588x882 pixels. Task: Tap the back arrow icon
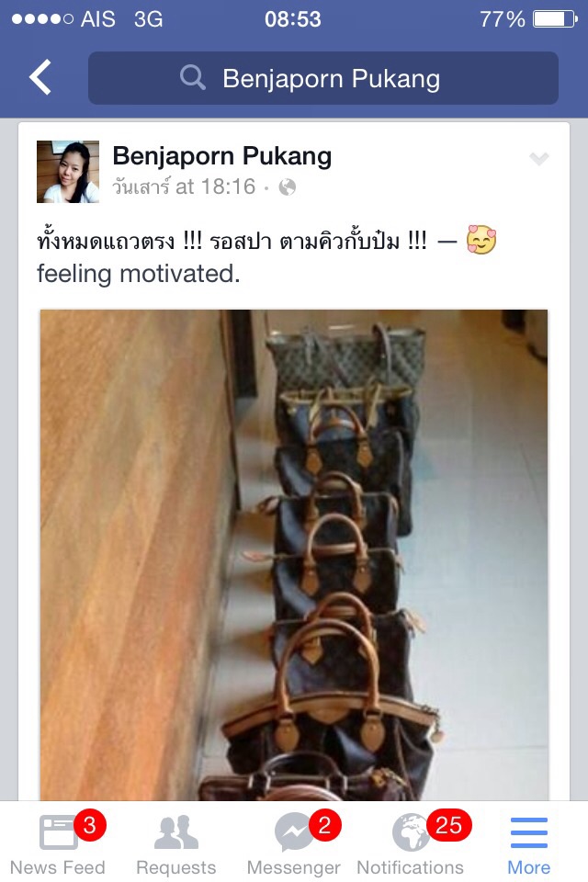tap(40, 77)
